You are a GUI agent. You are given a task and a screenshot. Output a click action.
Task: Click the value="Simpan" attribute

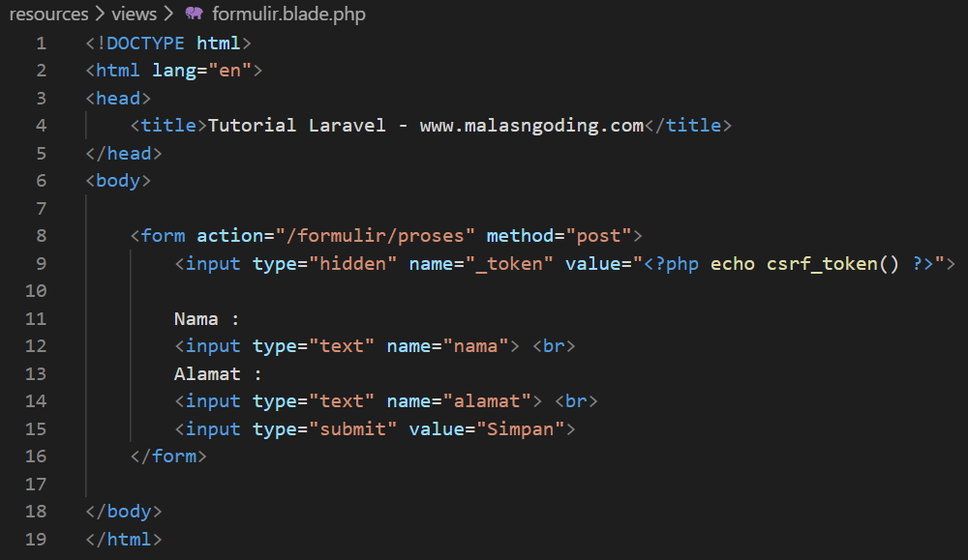[x=487, y=428]
